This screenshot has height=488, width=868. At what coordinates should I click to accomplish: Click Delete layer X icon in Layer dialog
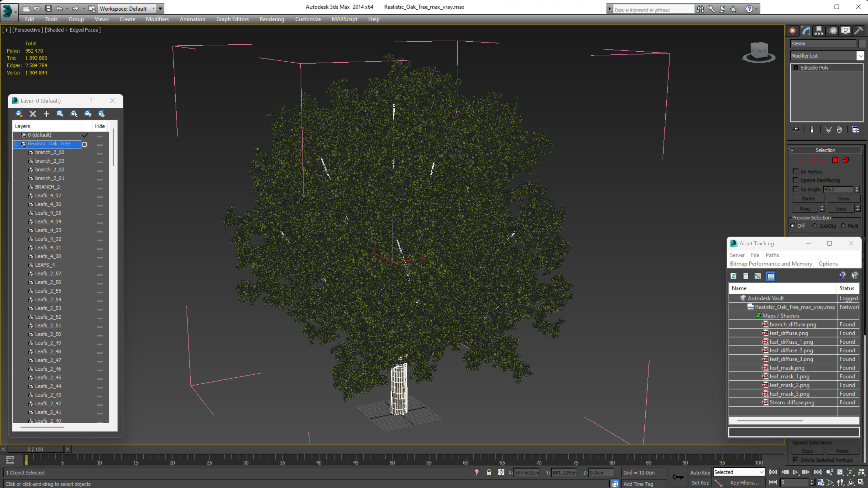pyautogui.click(x=33, y=114)
